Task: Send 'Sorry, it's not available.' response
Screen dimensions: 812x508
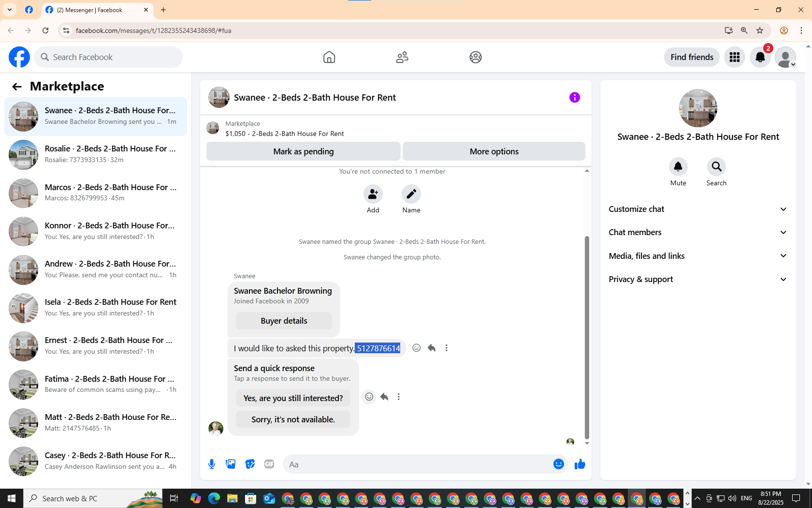Action: tap(293, 419)
